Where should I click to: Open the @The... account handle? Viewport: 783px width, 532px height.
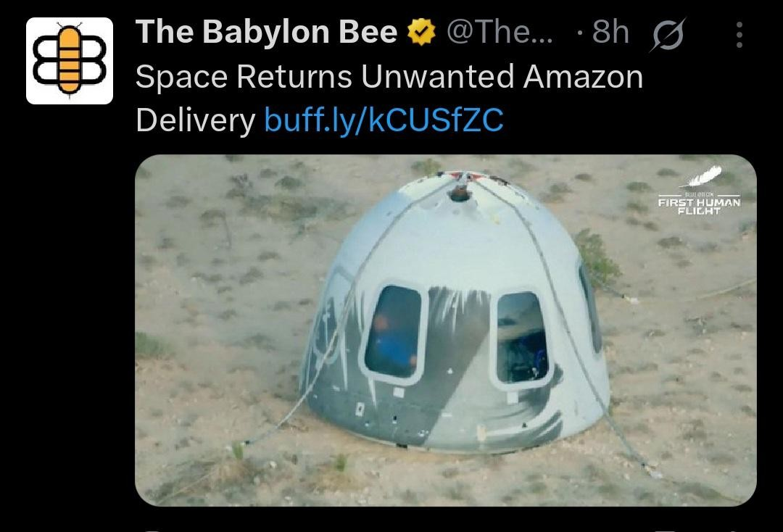pos(500,32)
